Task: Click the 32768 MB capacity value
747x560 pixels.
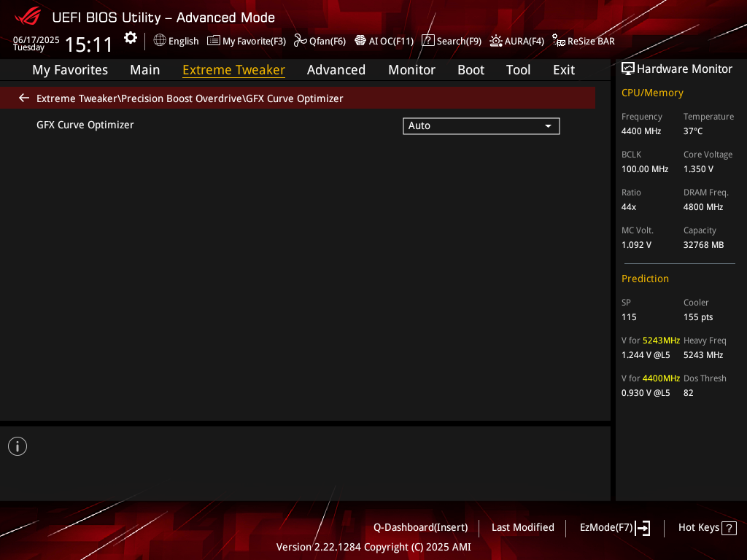Action: pos(703,245)
